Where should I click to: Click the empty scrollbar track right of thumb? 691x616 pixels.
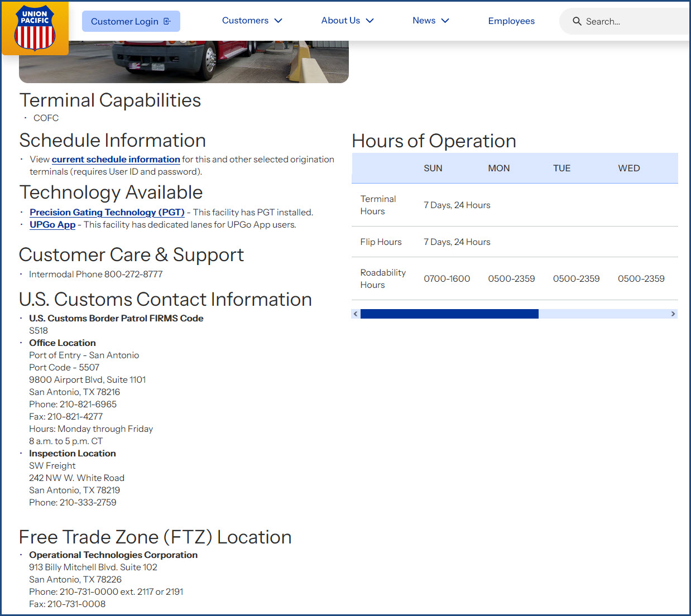pos(603,314)
